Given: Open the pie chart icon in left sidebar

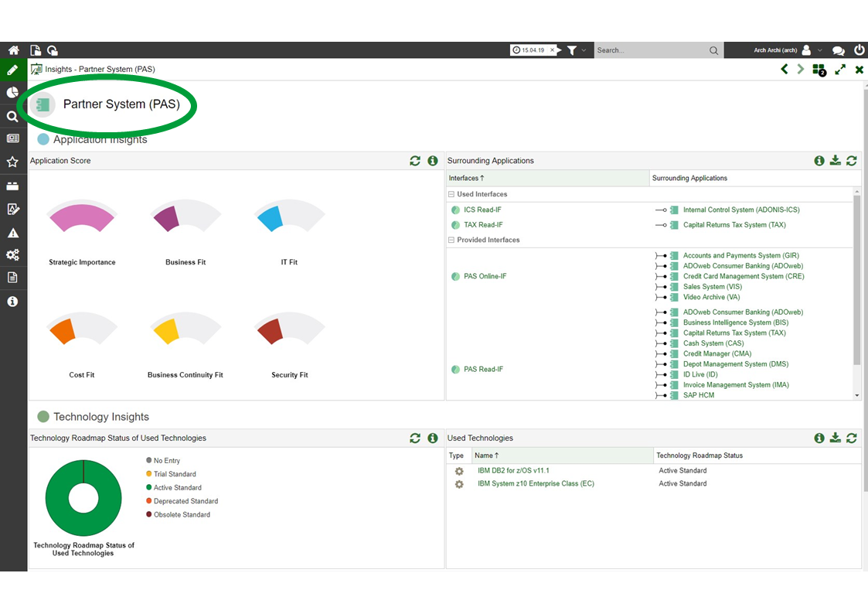Looking at the screenshot, I should tap(12, 93).
